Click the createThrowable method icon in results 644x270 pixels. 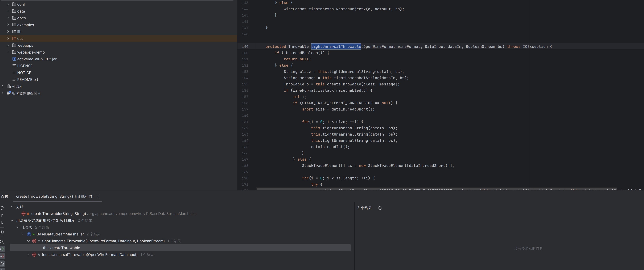24,214
